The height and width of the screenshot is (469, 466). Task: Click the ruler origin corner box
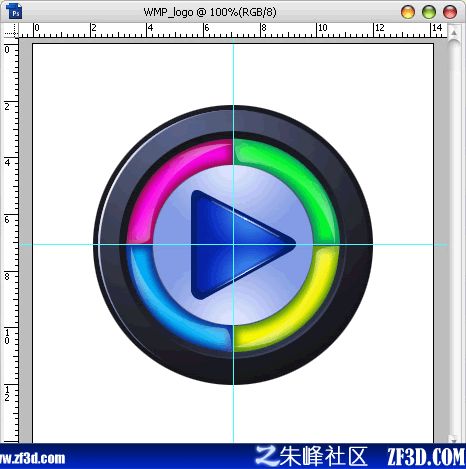pos(11,30)
